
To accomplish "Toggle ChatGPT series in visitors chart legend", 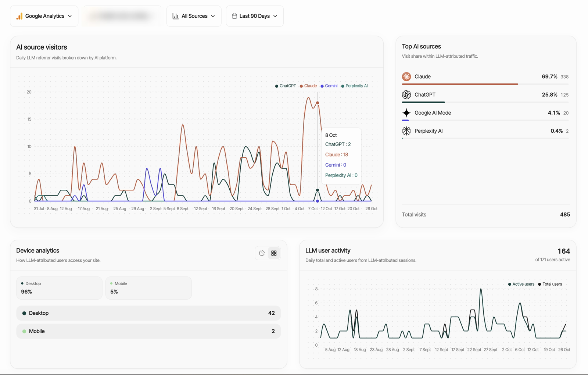I will coord(286,86).
